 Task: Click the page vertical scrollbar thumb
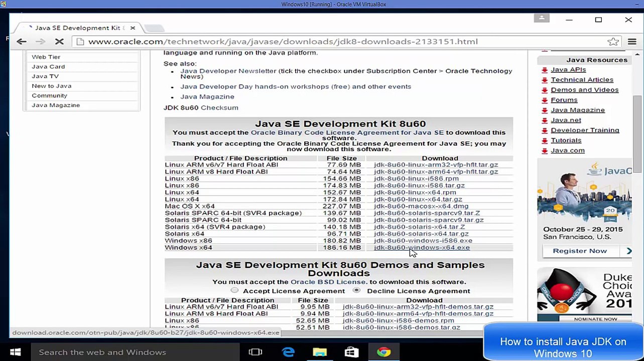(x=637, y=133)
